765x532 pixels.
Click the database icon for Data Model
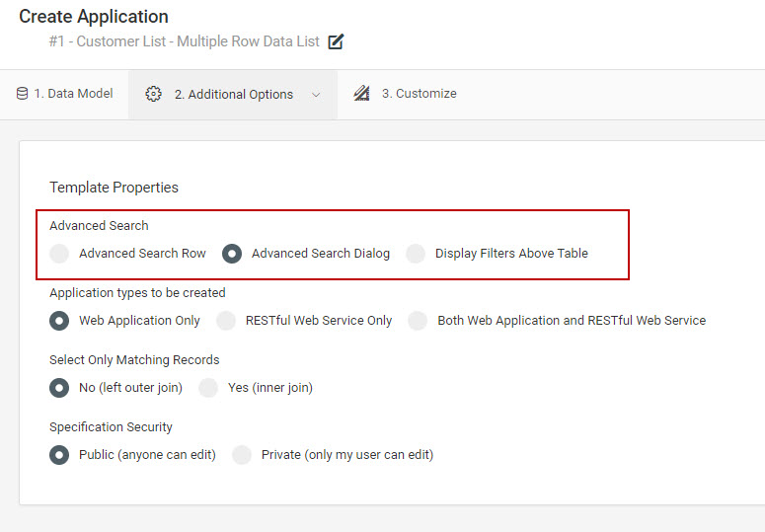pos(22,93)
